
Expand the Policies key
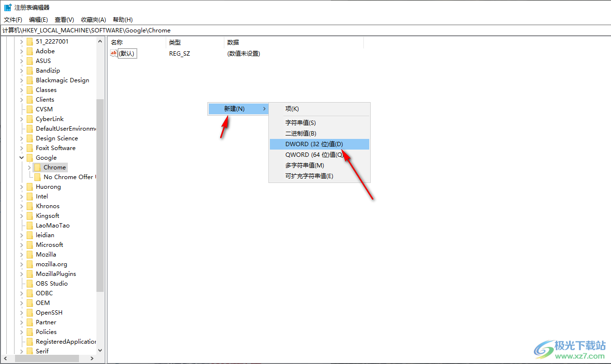click(x=21, y=332)
